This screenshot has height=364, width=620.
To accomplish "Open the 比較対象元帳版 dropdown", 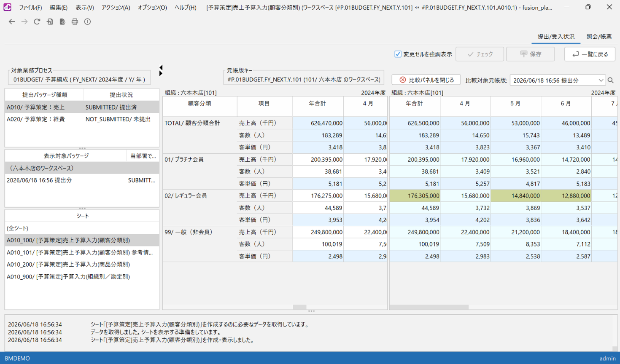I will [x=558, y=80].
